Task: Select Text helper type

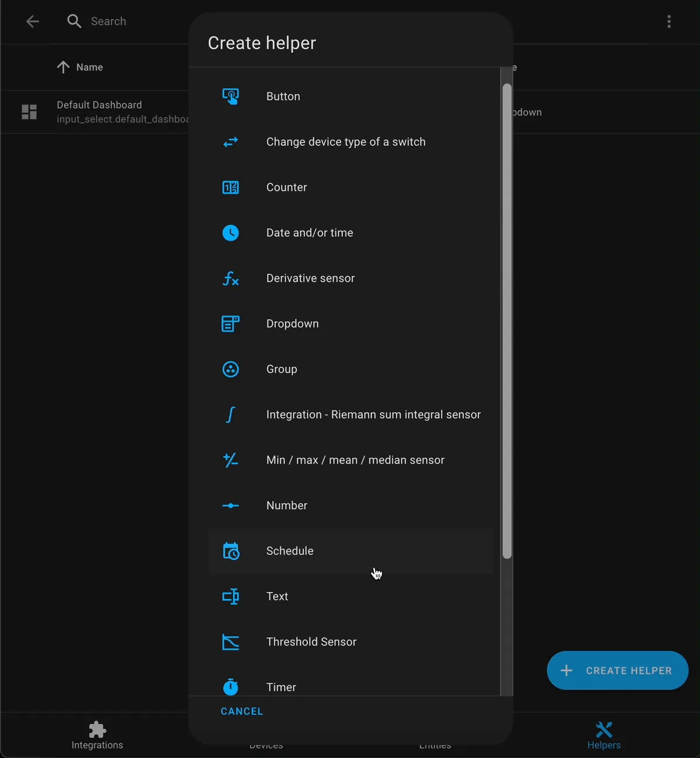Action: point(351,596)
